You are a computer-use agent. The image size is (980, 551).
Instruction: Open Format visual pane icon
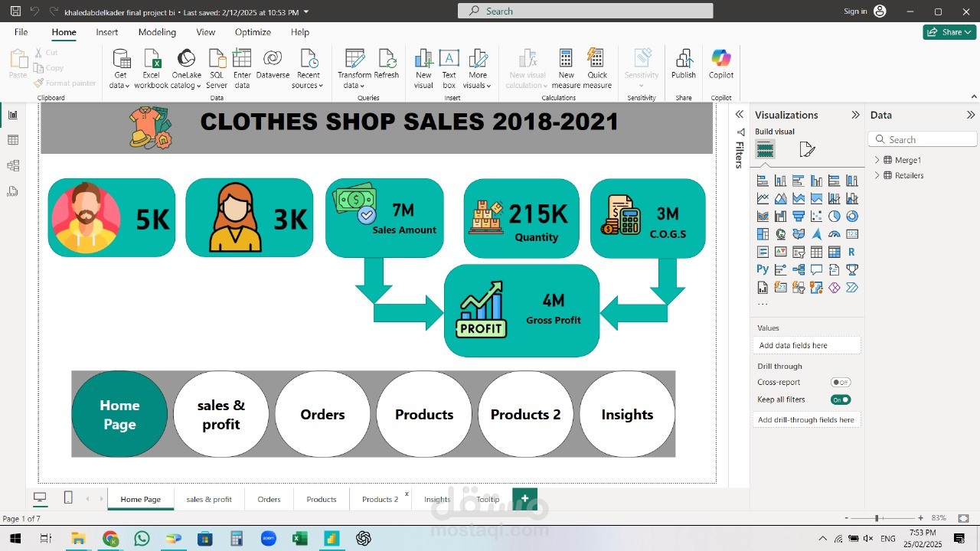[807, 149]
